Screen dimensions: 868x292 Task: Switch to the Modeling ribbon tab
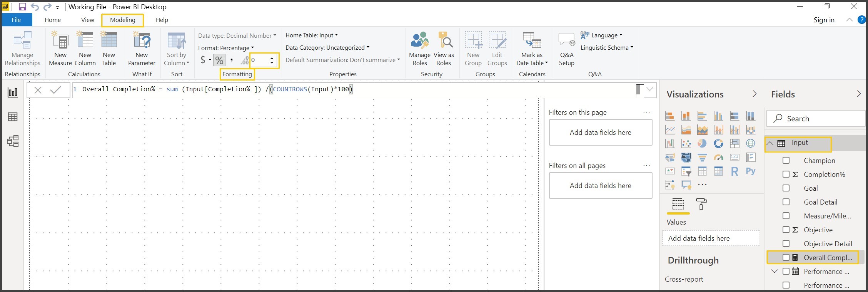click(123, 20)
